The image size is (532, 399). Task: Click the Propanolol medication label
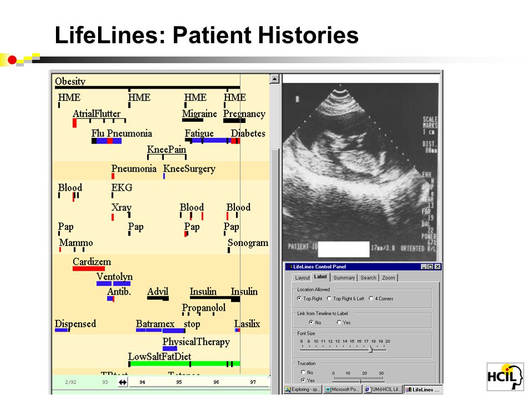(203, 308)
